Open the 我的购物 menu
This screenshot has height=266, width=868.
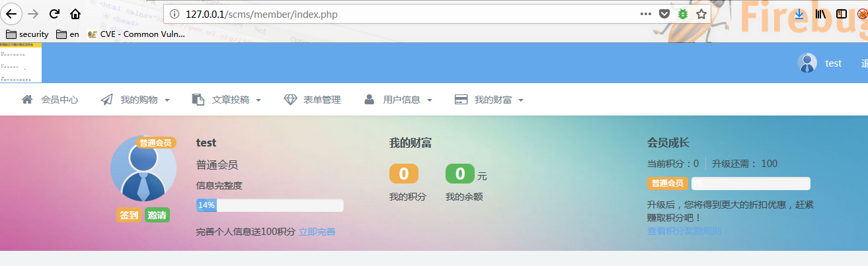(x=139, y=100)
